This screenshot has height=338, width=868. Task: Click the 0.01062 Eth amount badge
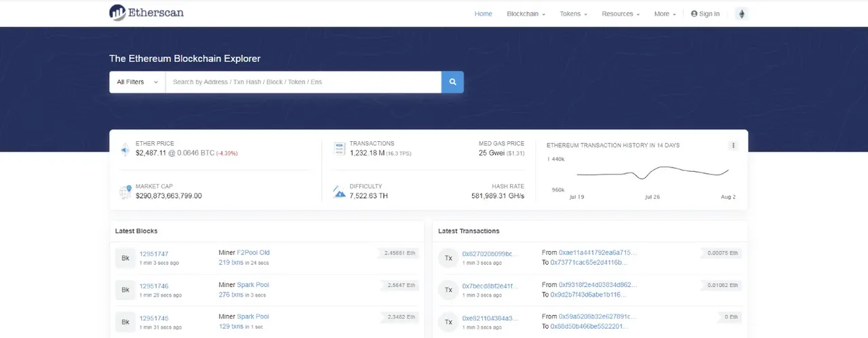(720, 285)
